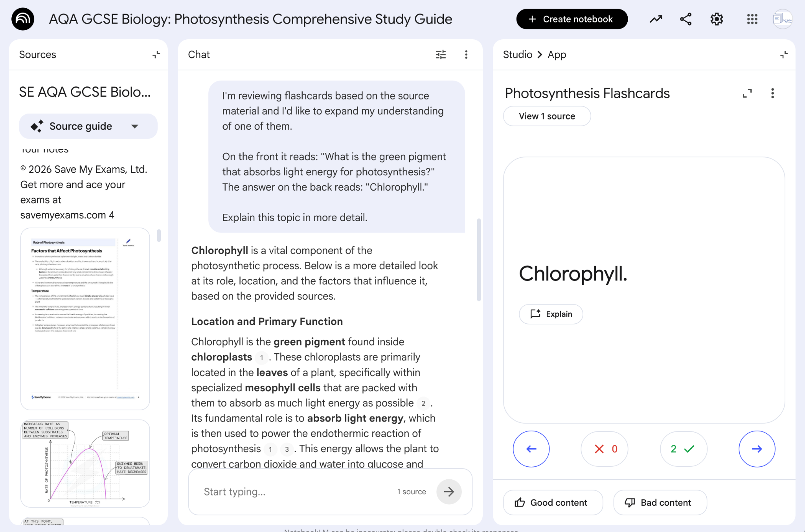Image resolution: width=805 pixels, height=532 pixels.
Task: Collapse the Studio panel
Action: click(x=784, y=55)
